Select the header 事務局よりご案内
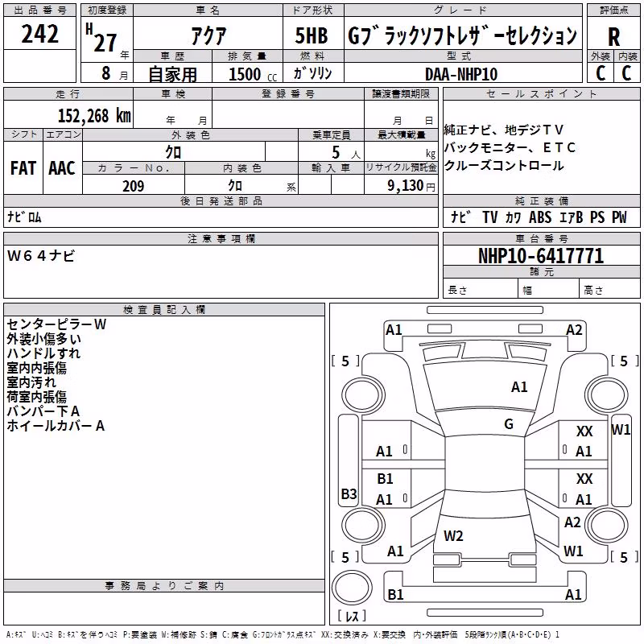The height and width of the screenshot is (644, 644). [x=164, y=586]
